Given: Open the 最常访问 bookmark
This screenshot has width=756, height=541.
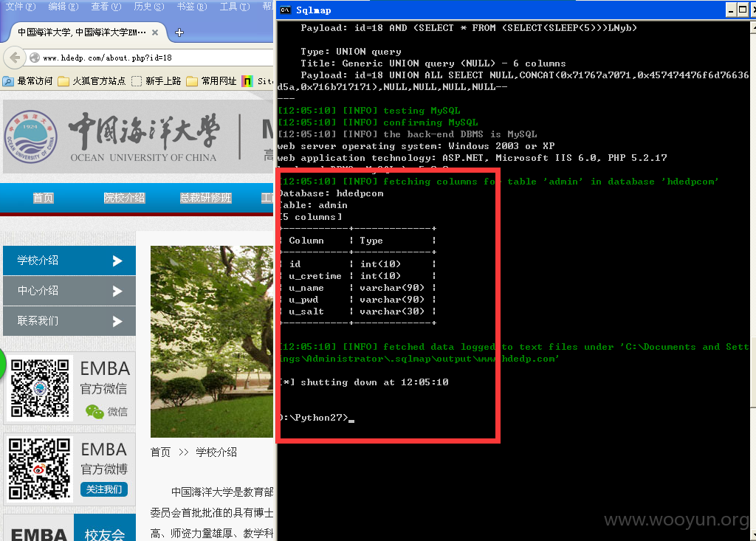Looking at the screenshot, I should [x=27, y=81].
